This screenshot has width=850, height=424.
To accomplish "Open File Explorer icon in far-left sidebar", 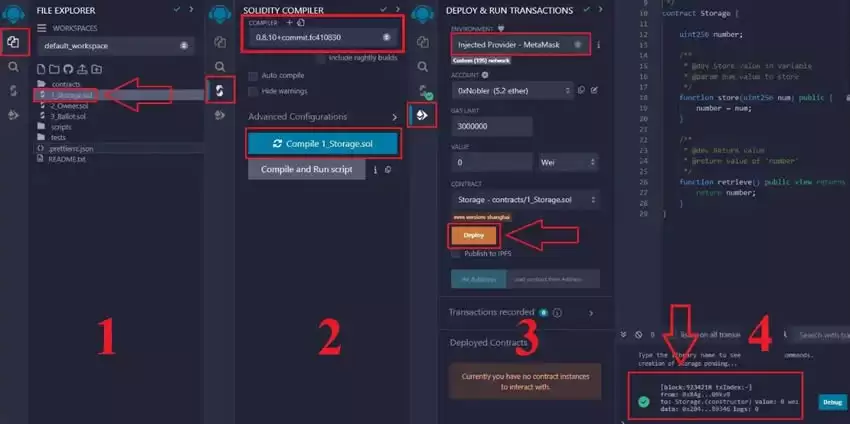I will [13, 42].
